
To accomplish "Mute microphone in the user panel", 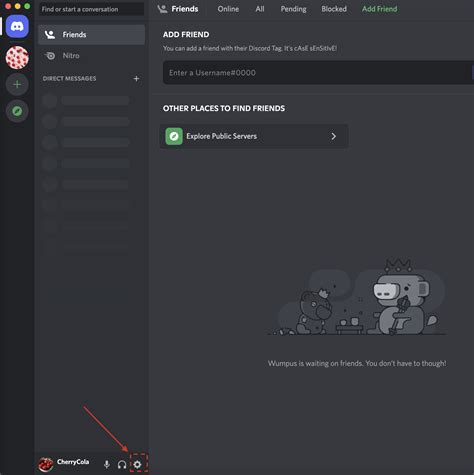I will [x=107, y=464].
